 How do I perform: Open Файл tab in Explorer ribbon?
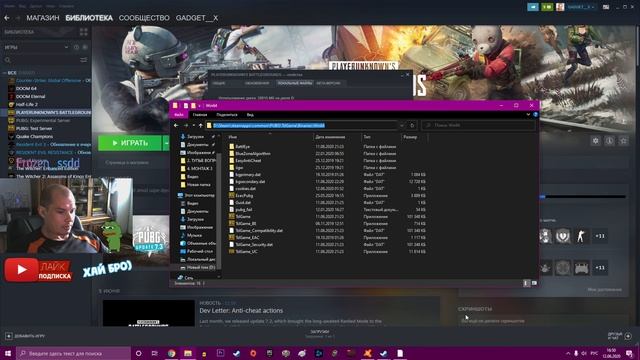tap(179, 115)
